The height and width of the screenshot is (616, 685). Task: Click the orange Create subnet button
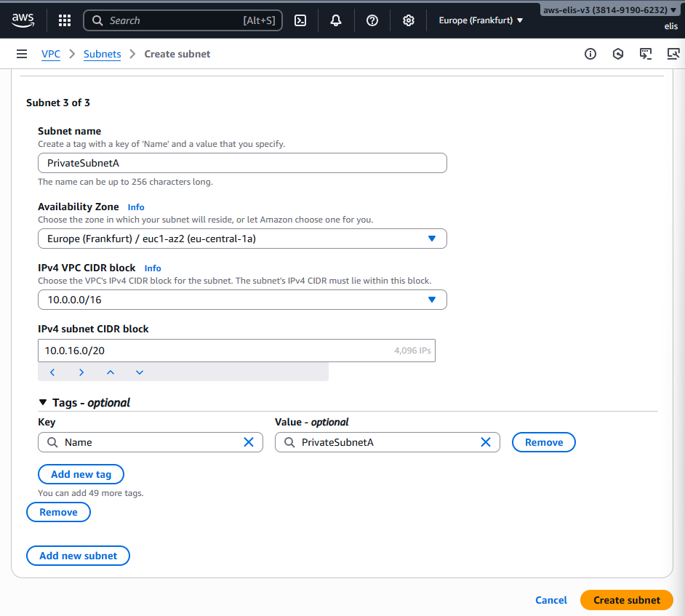[x=626, y=600]
